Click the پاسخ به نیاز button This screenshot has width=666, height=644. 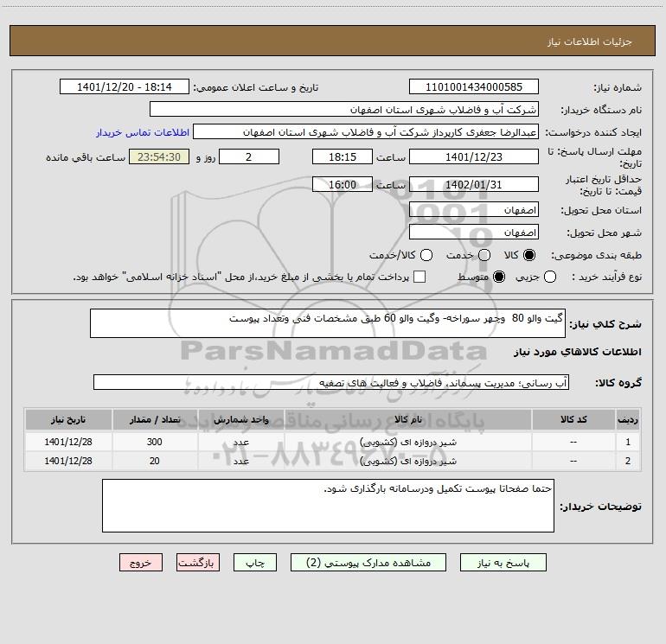tap(503, 563)
